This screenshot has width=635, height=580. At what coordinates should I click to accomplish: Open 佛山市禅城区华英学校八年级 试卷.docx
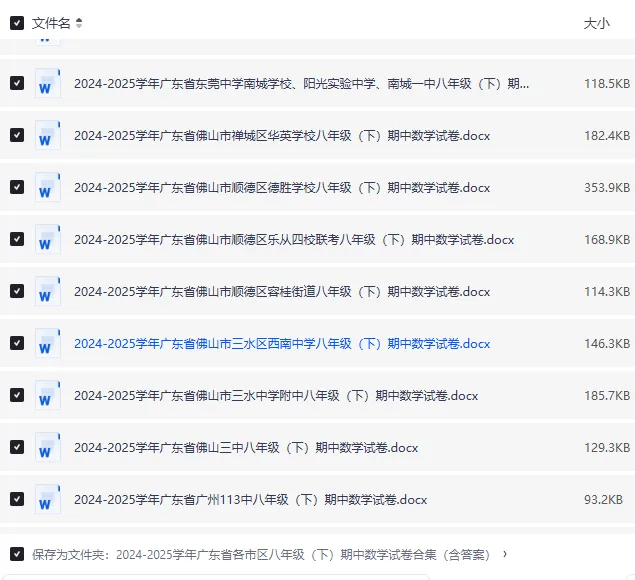point(282,135)
